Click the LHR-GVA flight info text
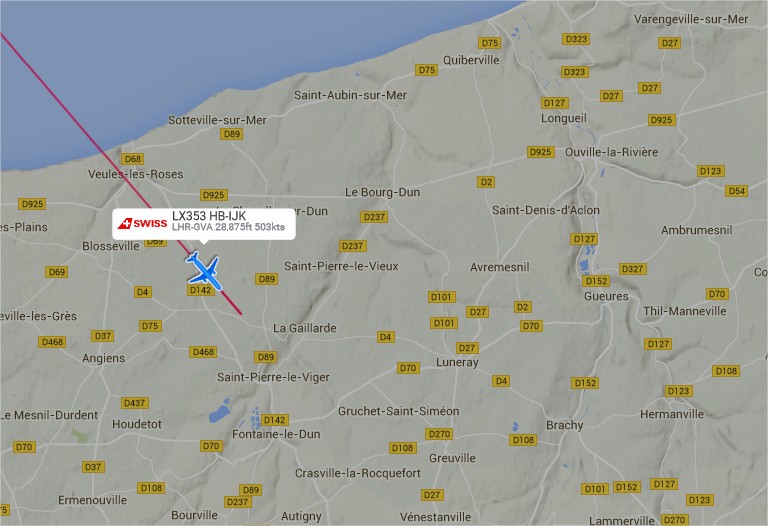The height and width of the screenshot is (526, 768). click(x=228, y=227)
